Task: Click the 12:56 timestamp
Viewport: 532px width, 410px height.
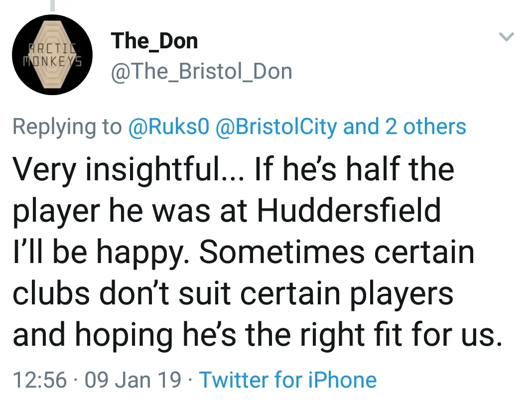Action: point(39,380)
